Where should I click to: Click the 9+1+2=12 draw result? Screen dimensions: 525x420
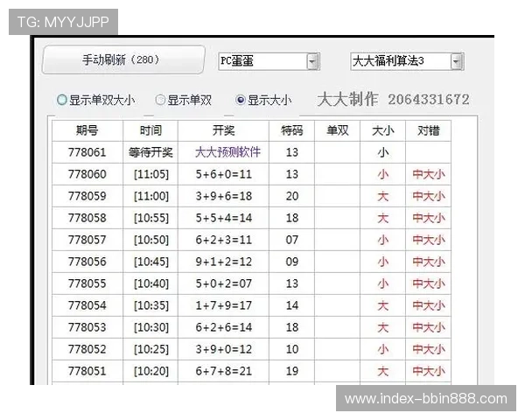223,262
